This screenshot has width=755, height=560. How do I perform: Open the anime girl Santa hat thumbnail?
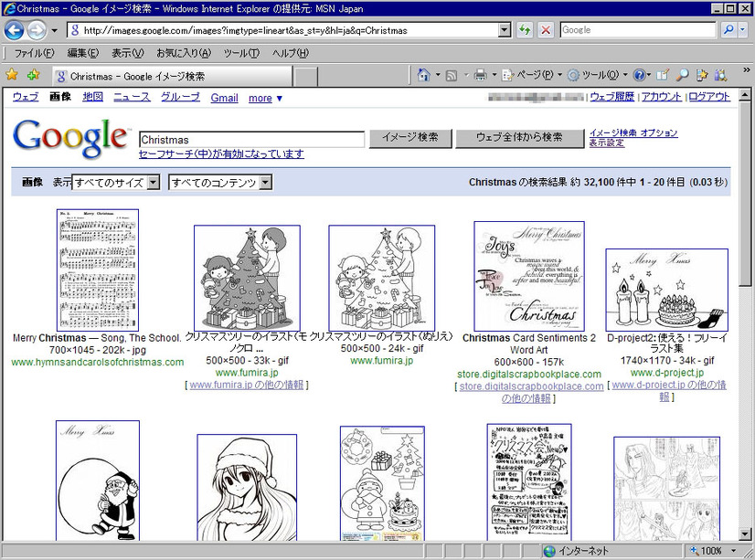(x=247, y=487)
